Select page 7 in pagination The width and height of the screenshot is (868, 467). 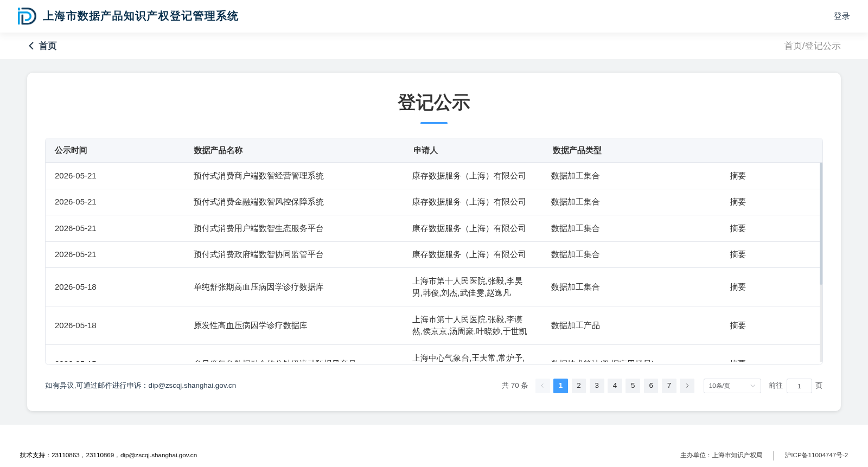pos(669,386)
